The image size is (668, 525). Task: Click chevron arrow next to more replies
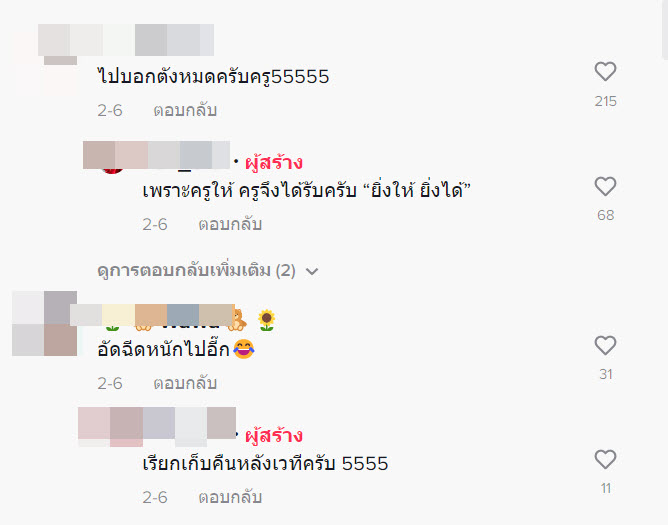pos(312,271)
